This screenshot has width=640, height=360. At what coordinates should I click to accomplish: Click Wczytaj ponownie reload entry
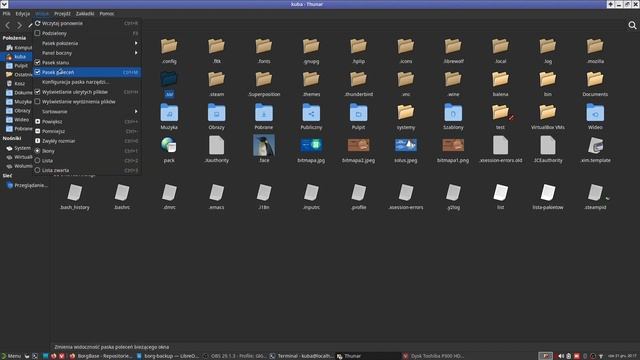point(87,23)
